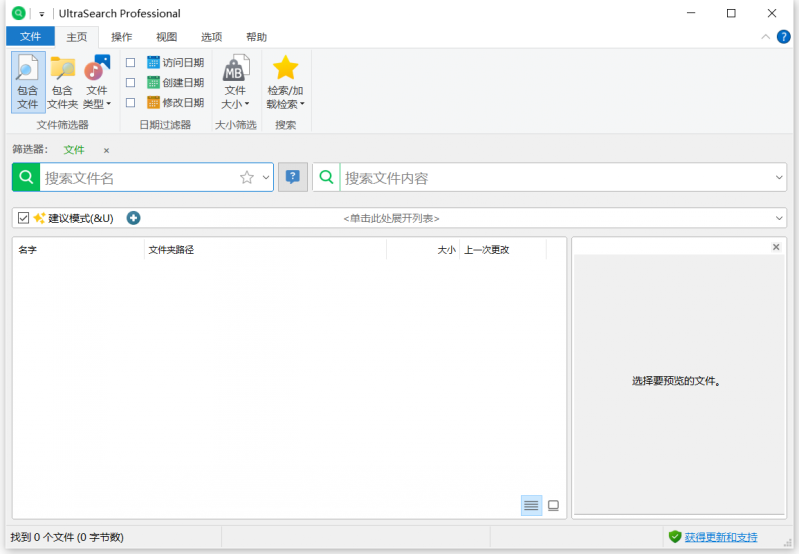Open the quick access toolbar customize arrow

pyautogui.click(x=42, y=14)
